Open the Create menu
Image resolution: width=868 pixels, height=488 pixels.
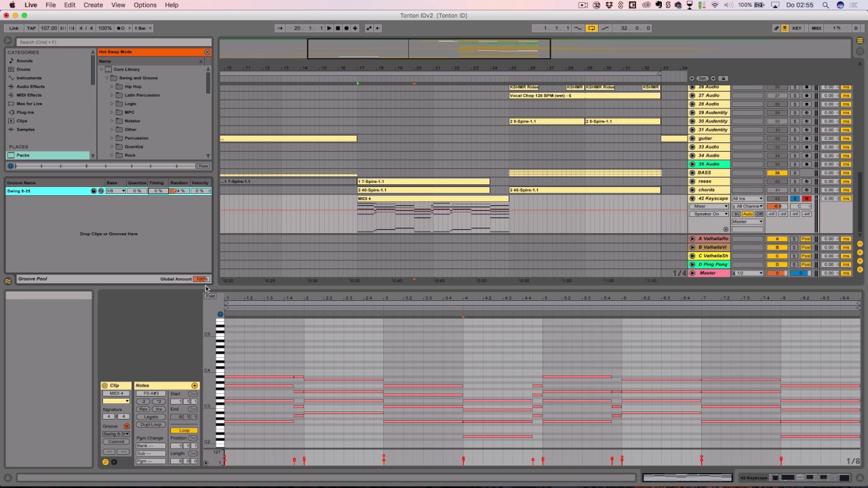pyautogui.click(x=93, y=5)
